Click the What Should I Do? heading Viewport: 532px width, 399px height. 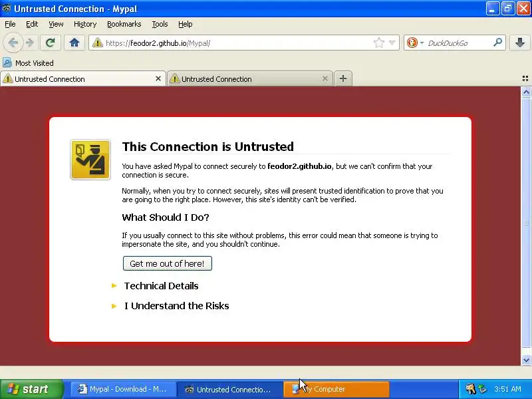pos(166,217)
